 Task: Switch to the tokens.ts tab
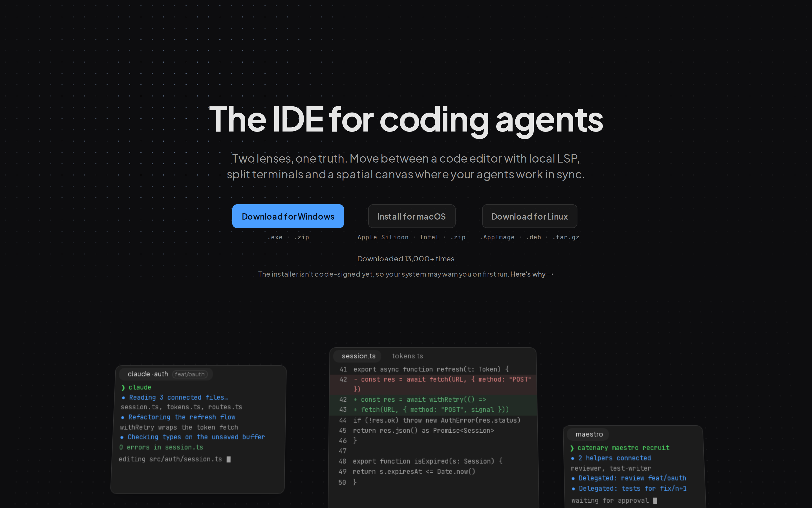click(407, 356)
